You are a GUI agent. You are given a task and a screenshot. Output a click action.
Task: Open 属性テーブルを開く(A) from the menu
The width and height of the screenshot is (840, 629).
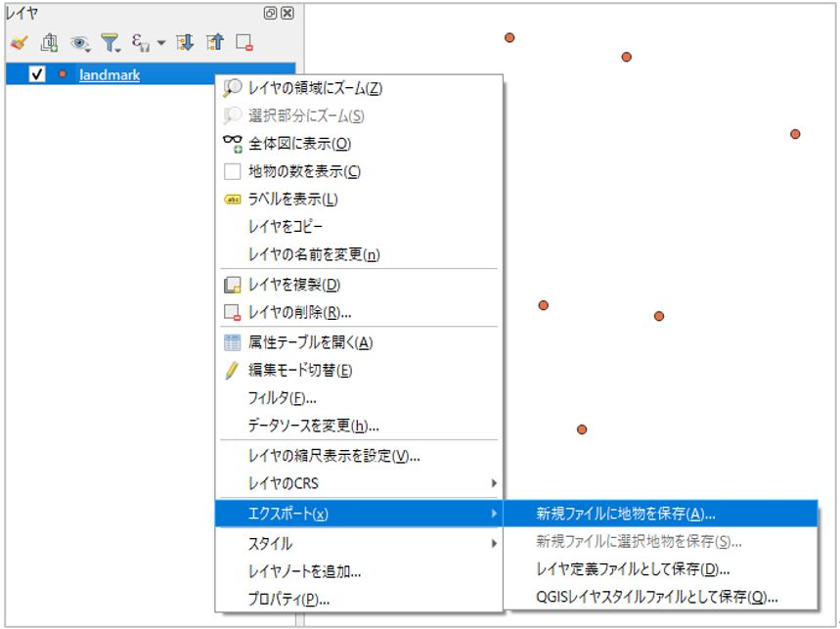coord(359,342)
